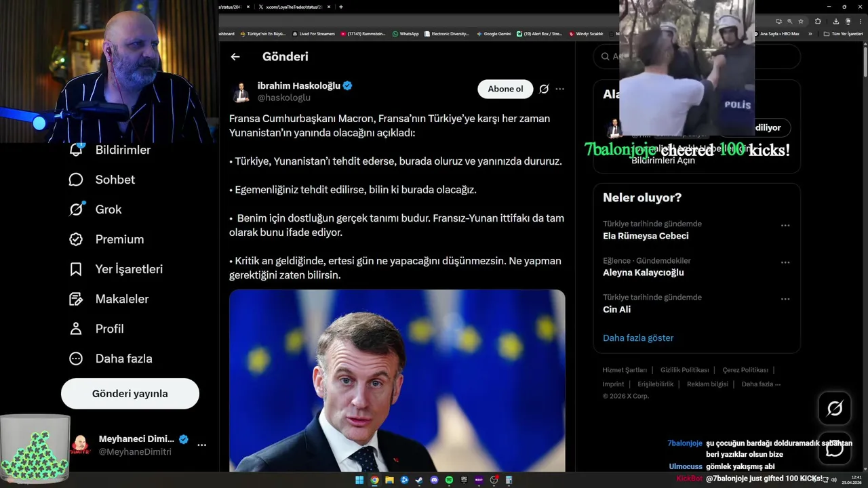Viewport: 868px width, 488px height.
Task: Expand Daha fazla footer options
Action: coord(761,384)
